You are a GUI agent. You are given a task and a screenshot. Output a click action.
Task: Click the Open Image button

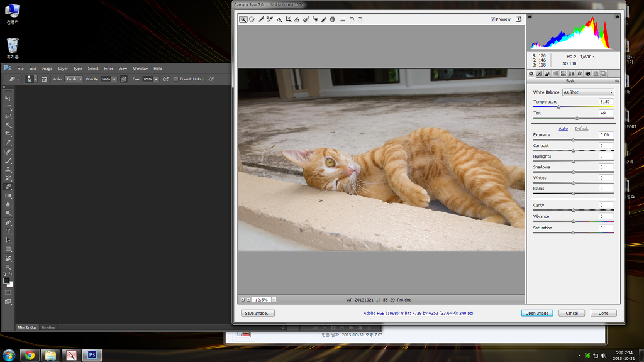[536, 313]
